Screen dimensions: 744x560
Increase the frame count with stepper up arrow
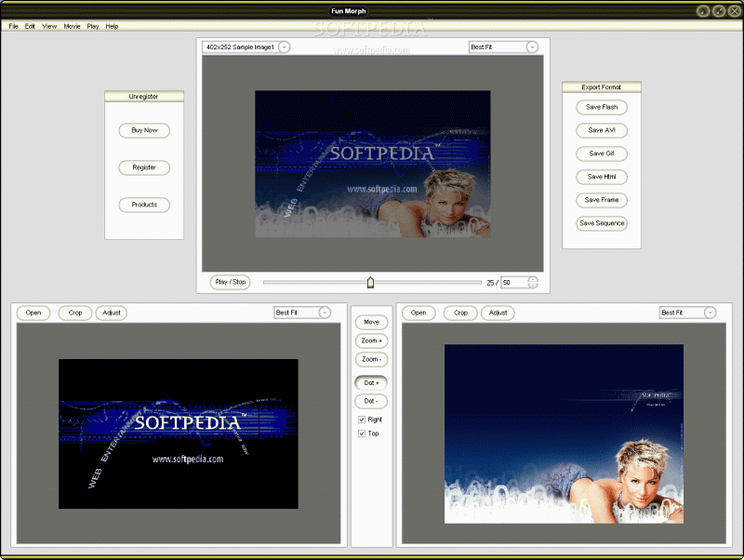tap(533, 280)
